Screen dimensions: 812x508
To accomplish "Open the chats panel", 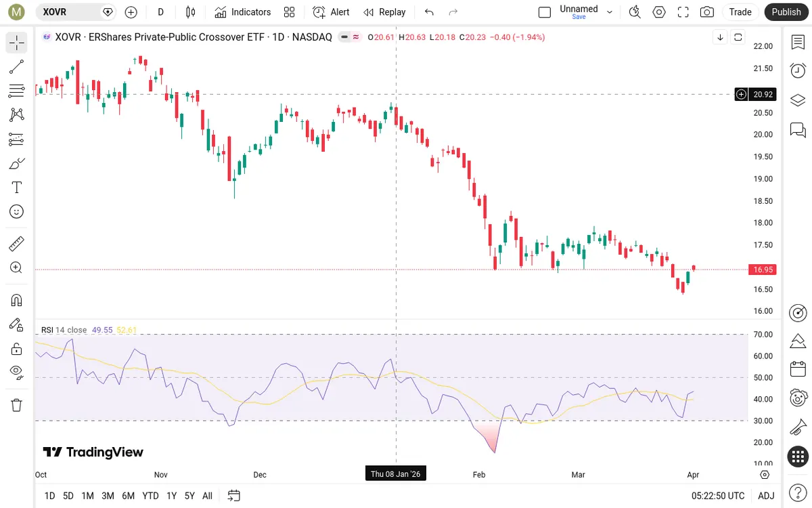I will [x=798, y=129].
